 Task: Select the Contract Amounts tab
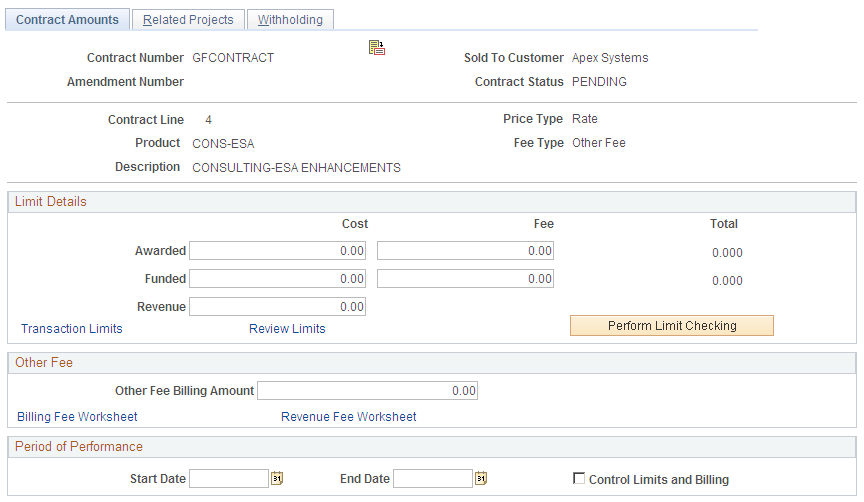(x=67, y=19)
